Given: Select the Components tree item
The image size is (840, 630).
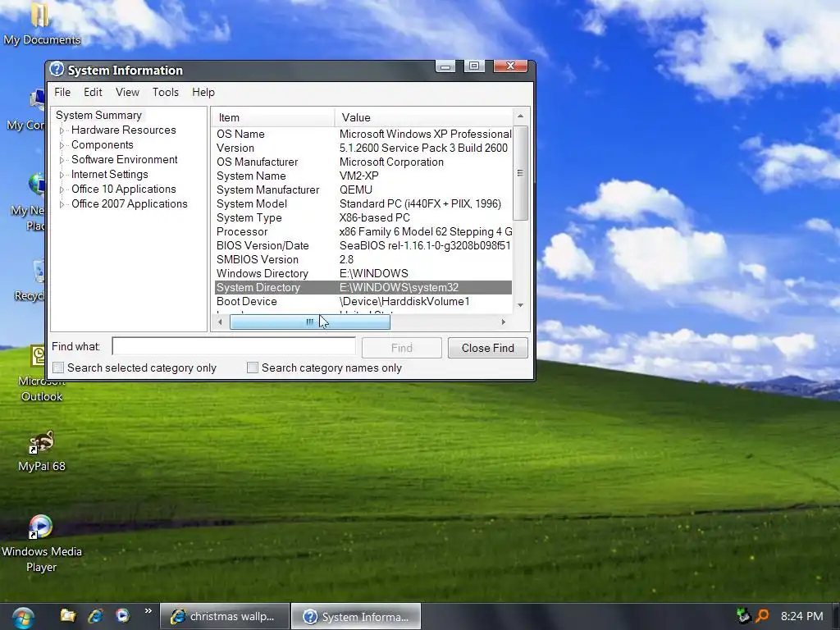Looking at the screenshot, I should coord(103,145).
